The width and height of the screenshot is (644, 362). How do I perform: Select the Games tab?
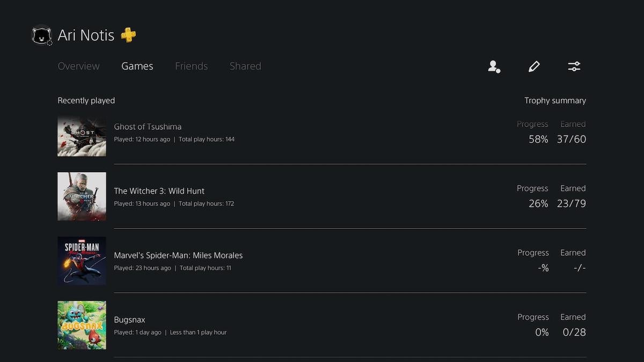(137, 65)
